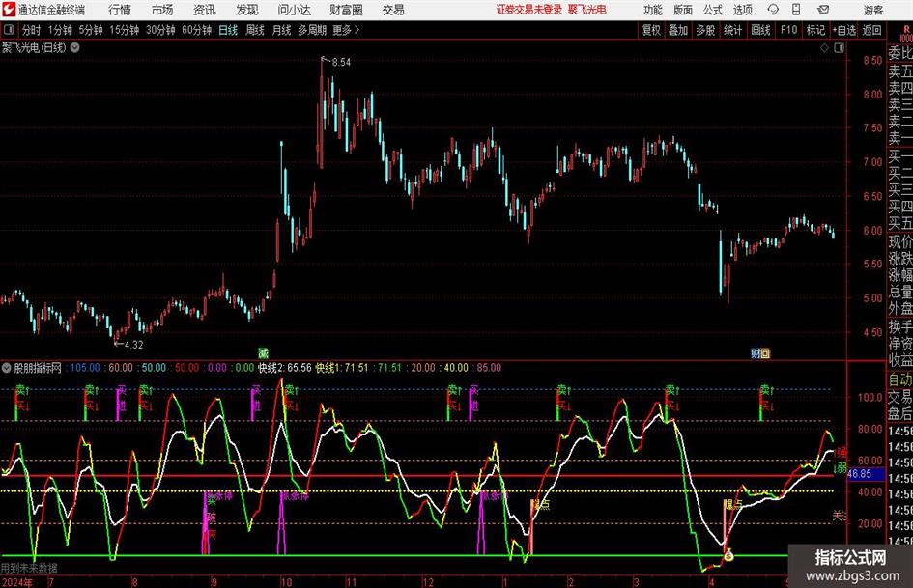This screenshot has height=588, width=913.
Task: Open the customer service headset icon
Action: coord(773,10)
